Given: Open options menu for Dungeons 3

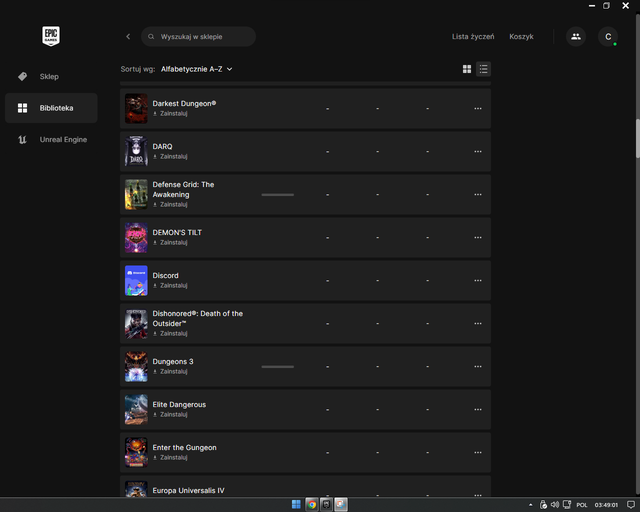Looking at the screenshot, I should click(478, 367).
